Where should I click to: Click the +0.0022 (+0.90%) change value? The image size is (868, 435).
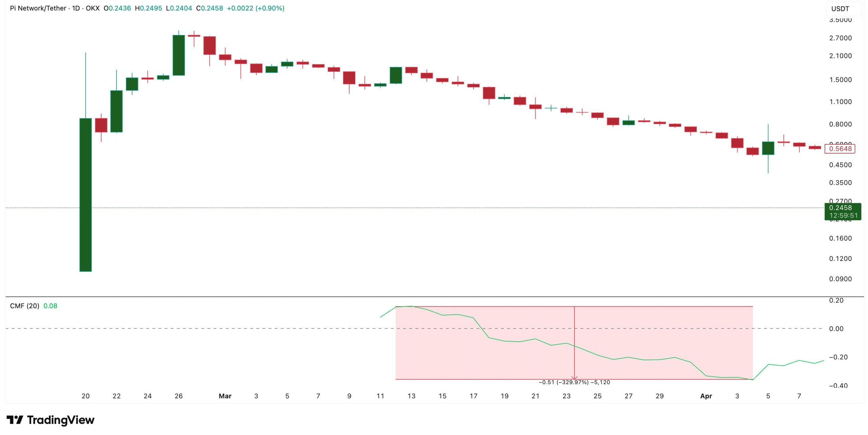point(255,8)
